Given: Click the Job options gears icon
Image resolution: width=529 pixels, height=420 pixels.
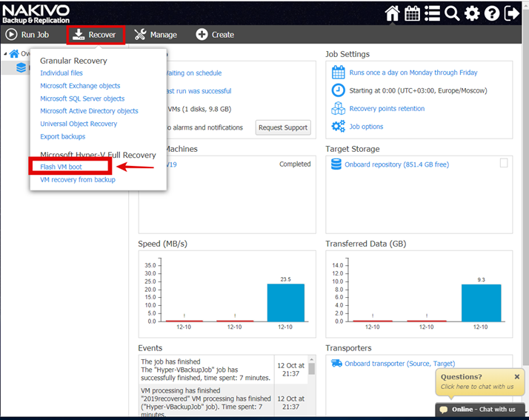Looking at the screenshot, I should 338,127.
